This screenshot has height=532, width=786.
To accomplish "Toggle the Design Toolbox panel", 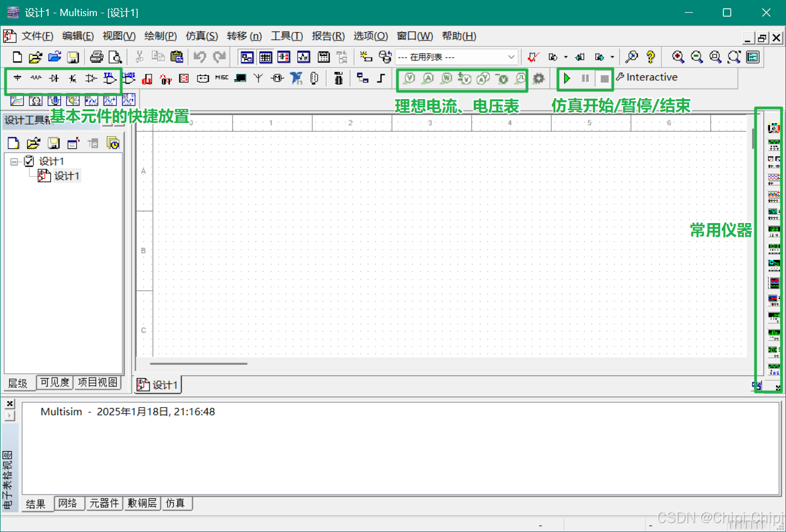I will point(247,57).
